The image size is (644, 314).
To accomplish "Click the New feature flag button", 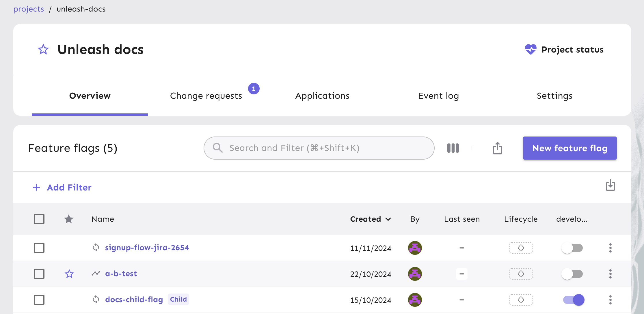I will tap(569, 148).
